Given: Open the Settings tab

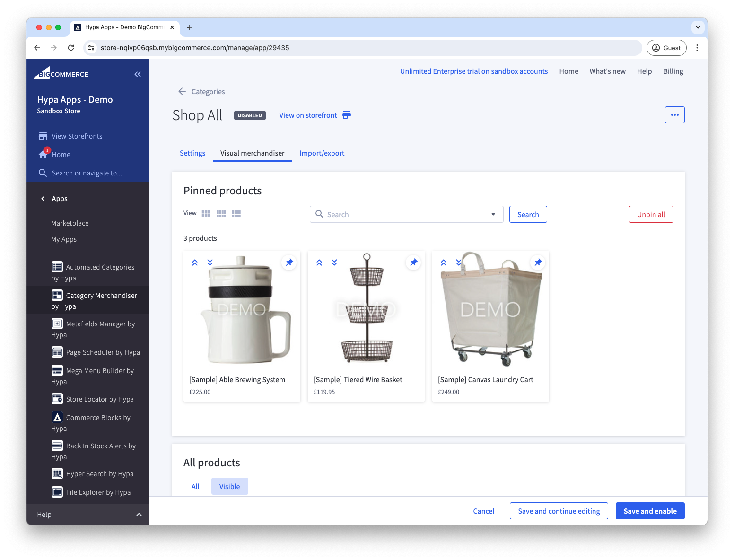Looking at the screenshot, I should (x=192, y=153).
